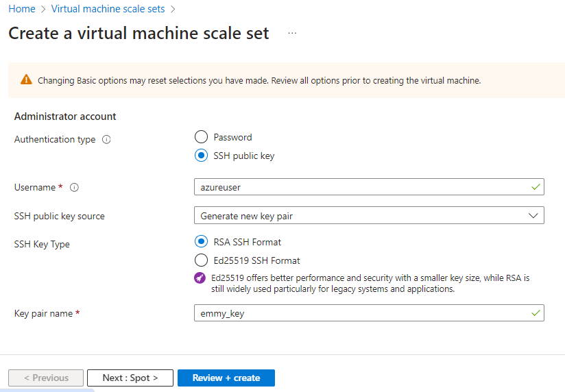The width and height of the screenshot is (565, 392).
Task: Select the Password authentication radio button
Action: click(x=201, y=137)
